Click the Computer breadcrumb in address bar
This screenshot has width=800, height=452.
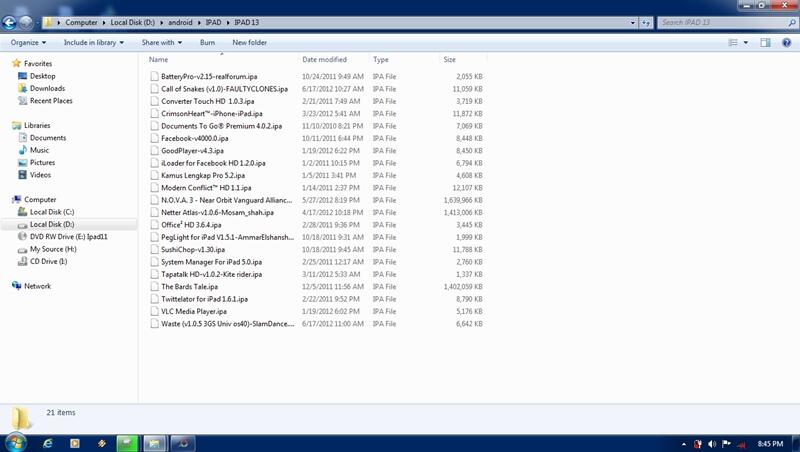[81, 22]
